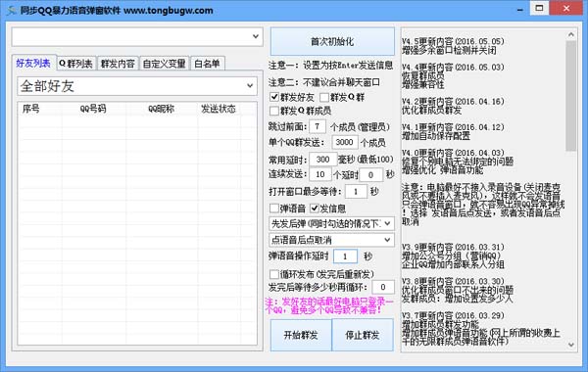Click the QQ昵称 column header

(162, 109)
